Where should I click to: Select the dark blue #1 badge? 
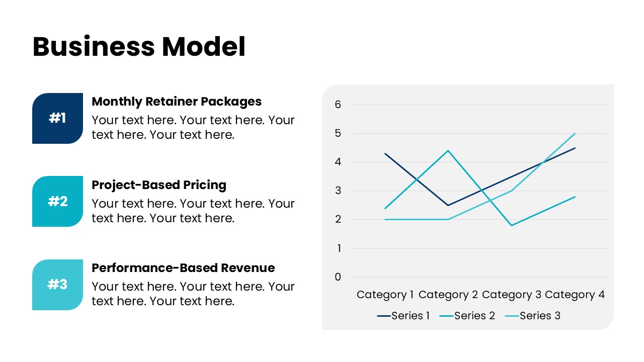[x=57, y=118]
